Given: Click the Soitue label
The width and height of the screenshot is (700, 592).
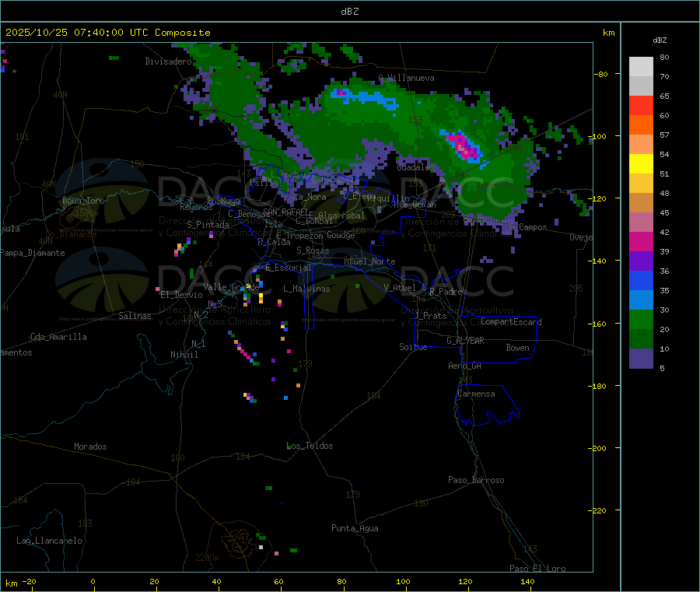Looking at the screenshot, I should point(413,347).
